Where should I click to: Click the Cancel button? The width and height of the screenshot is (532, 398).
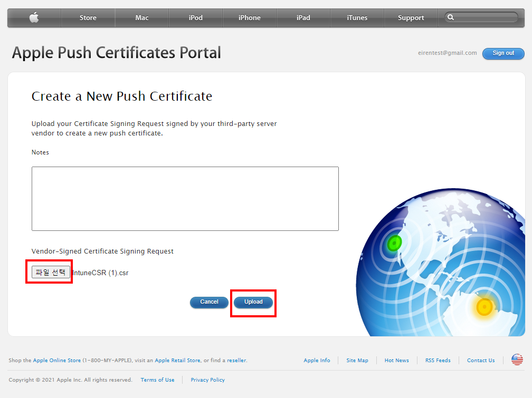coord(209,302)
